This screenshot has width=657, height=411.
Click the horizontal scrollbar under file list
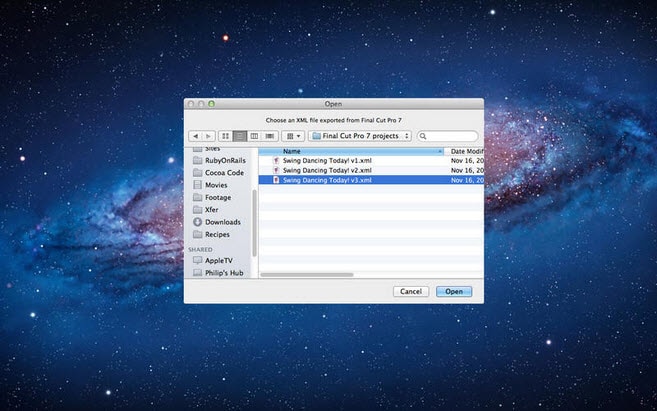pyautogui.click(x=307, y=275)
